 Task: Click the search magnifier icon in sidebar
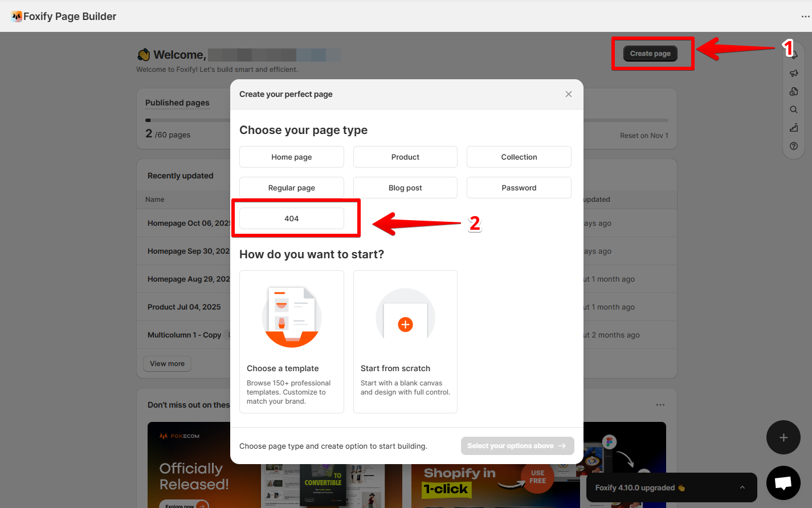[794, 109]
